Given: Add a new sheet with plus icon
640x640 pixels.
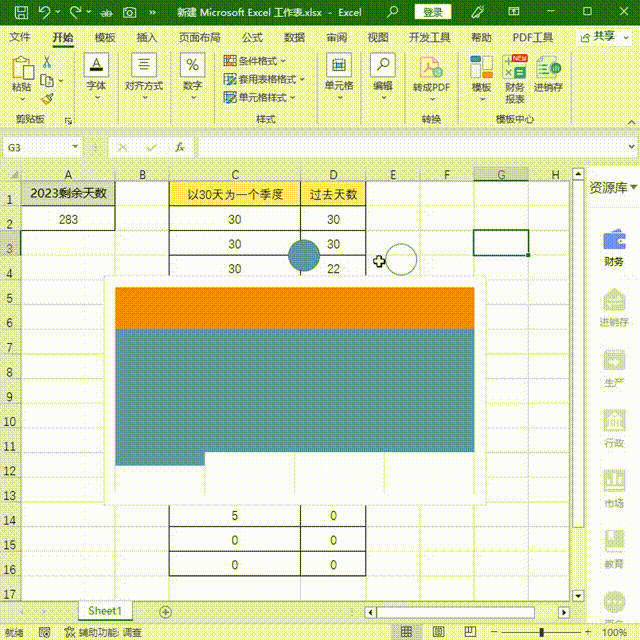Looking at the screenshot, I should [165, 612].
